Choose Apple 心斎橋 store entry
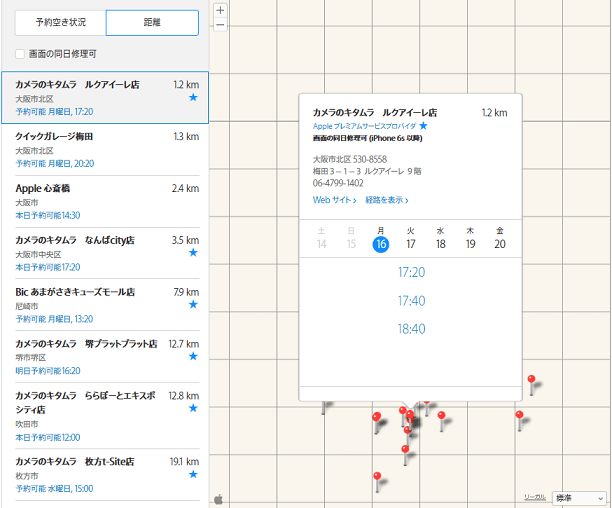The width and height of the screenshot is (612, 508). [107, 201]
